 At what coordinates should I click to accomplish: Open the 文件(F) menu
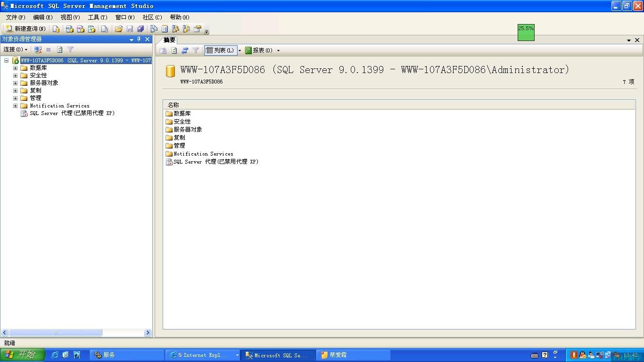pyautogui.click(x=16, y=17)
